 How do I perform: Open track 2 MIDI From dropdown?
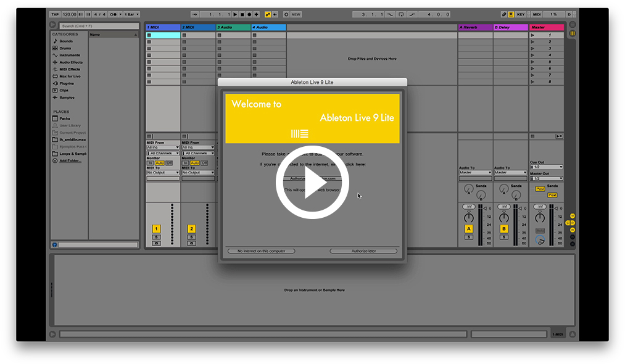point(198,147)
